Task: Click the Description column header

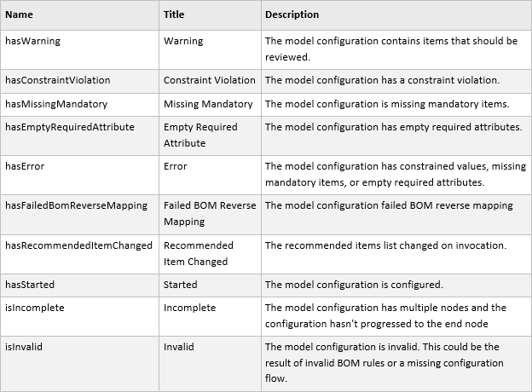Action: 292,14
